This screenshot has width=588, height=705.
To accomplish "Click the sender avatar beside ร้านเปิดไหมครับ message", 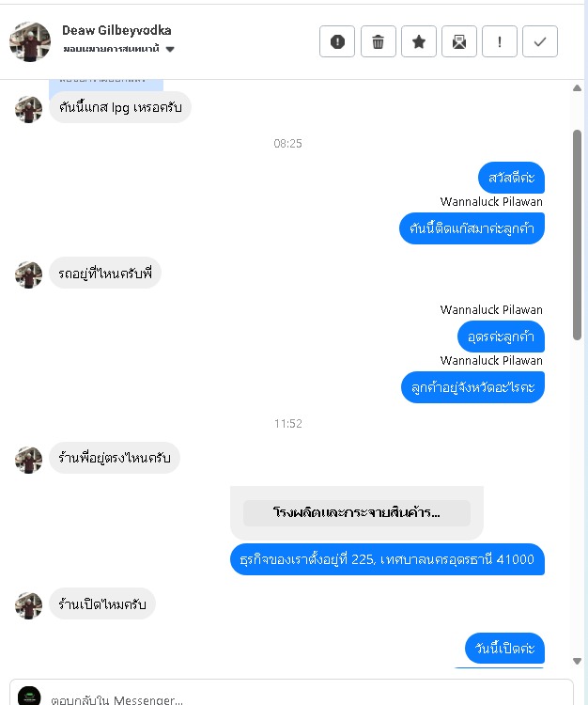I will [x=28, y=605].
